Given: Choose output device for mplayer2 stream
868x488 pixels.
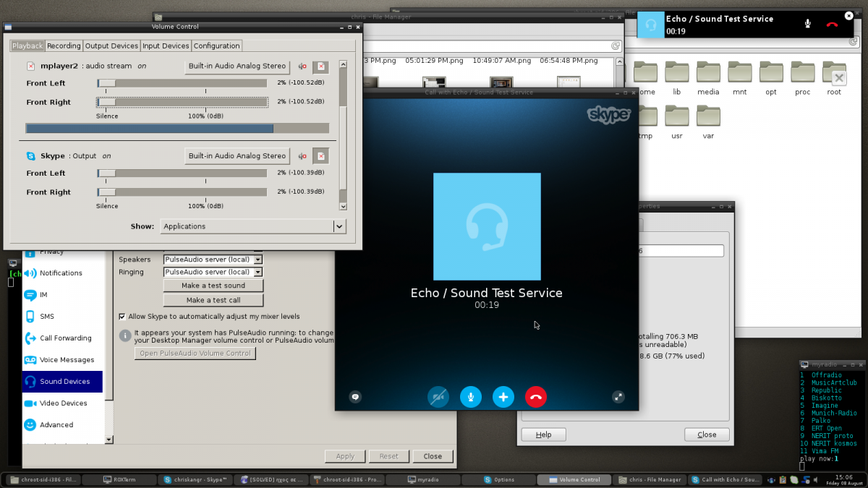Looking at the screenshot, I should pos(237,67).
